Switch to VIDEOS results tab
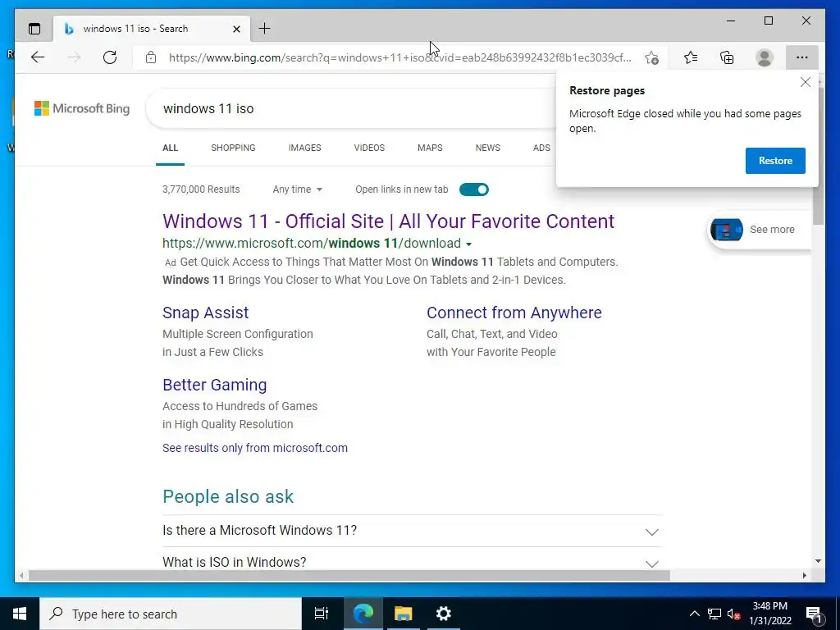Viewport: 840px width, 630px height. [369, 148]
